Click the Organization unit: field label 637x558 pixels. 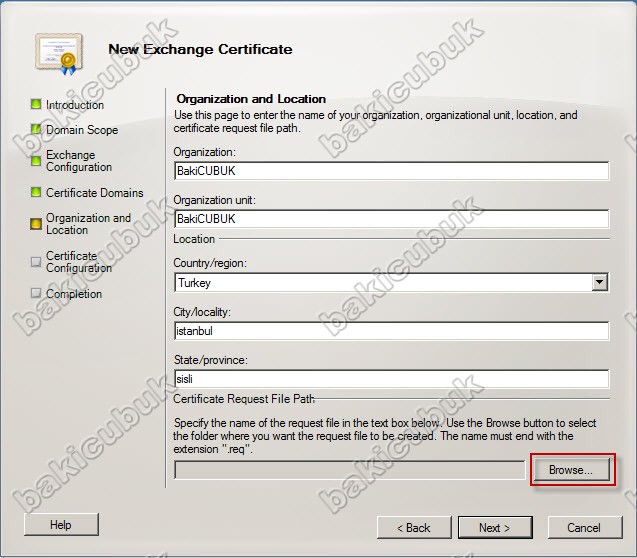pos(214,200)
